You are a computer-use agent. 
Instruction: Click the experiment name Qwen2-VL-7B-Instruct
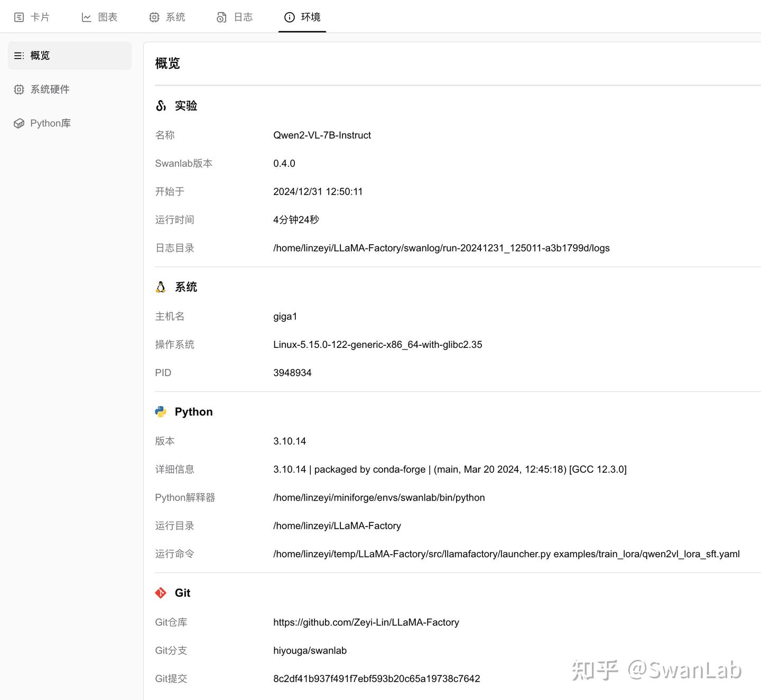[322, 135]
